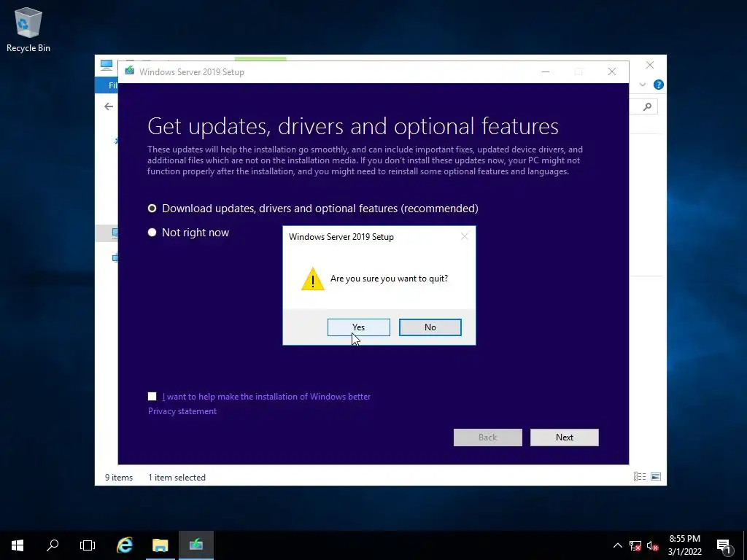Click the greyed-out Back button in Setup
The width and height of the screenshot is (747, 560).
(487, 437)
